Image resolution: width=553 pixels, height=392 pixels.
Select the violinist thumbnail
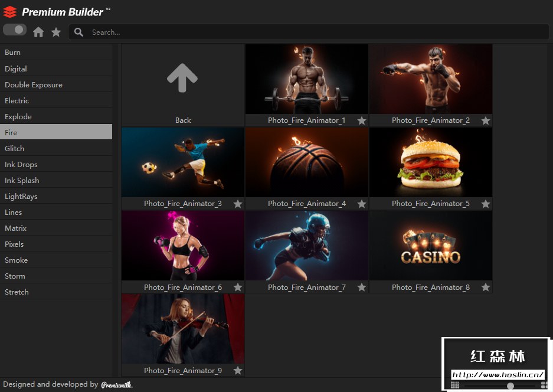(183, 329)
